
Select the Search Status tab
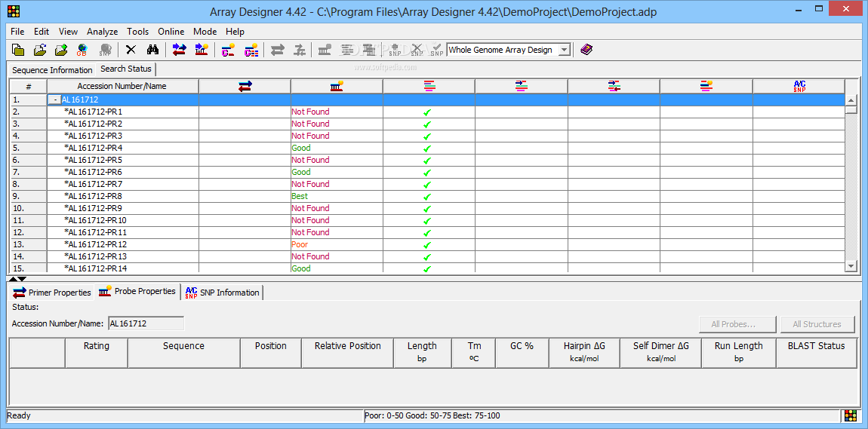125,69
